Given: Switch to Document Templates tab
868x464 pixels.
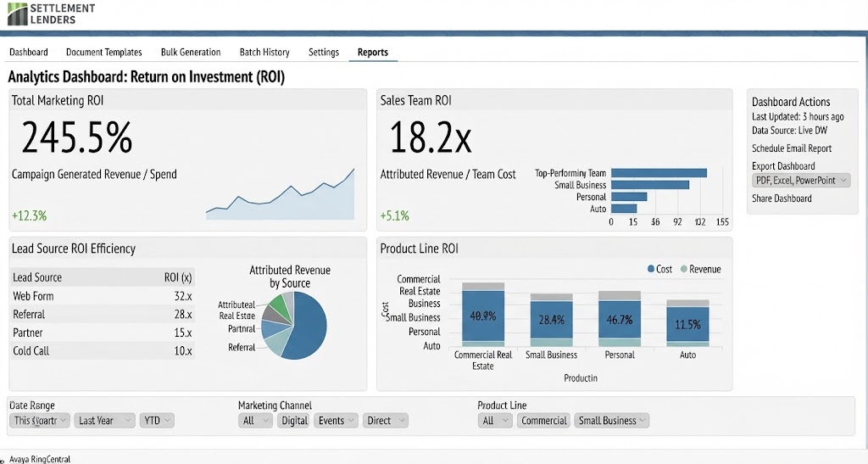Looking at the screenshot, I should [104, 52].
